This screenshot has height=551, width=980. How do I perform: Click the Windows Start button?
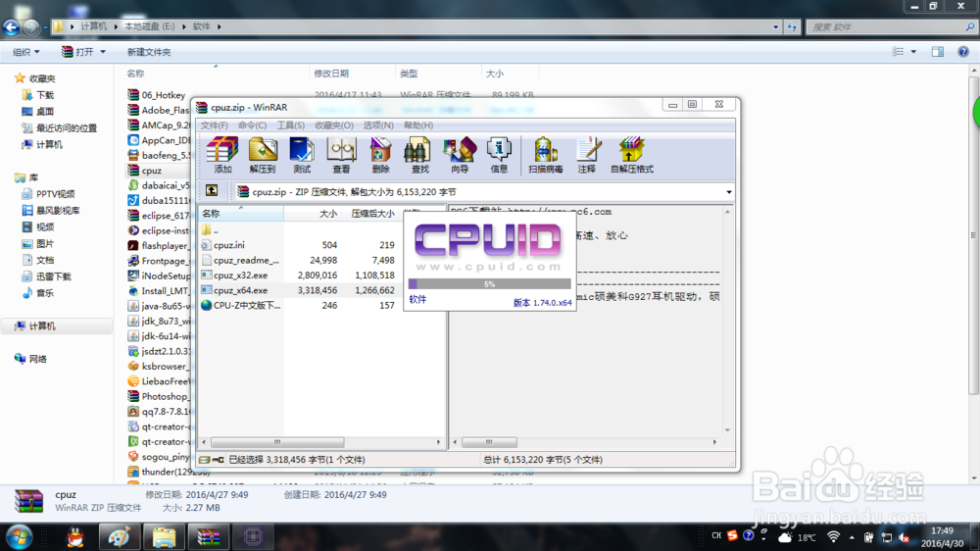click(19, 537)
